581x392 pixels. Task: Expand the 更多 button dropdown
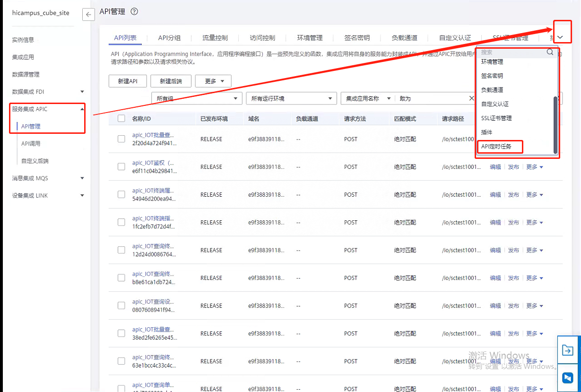pos(213,81)
